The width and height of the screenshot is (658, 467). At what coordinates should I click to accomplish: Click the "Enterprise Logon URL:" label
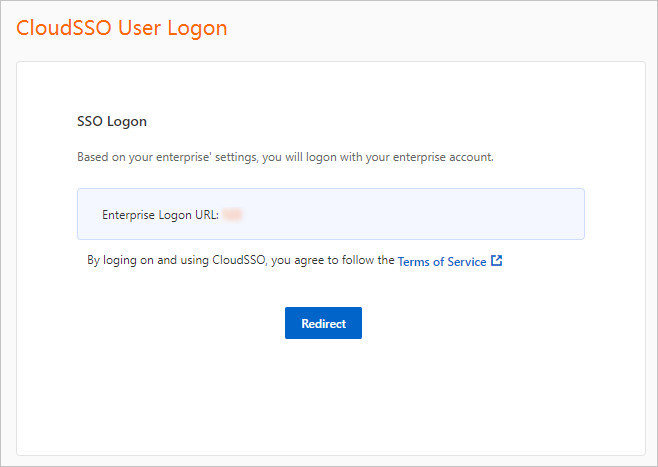click(160, 215)
